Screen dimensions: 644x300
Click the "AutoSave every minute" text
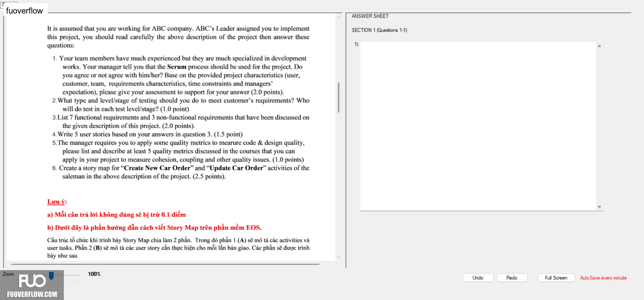point(603,278)
